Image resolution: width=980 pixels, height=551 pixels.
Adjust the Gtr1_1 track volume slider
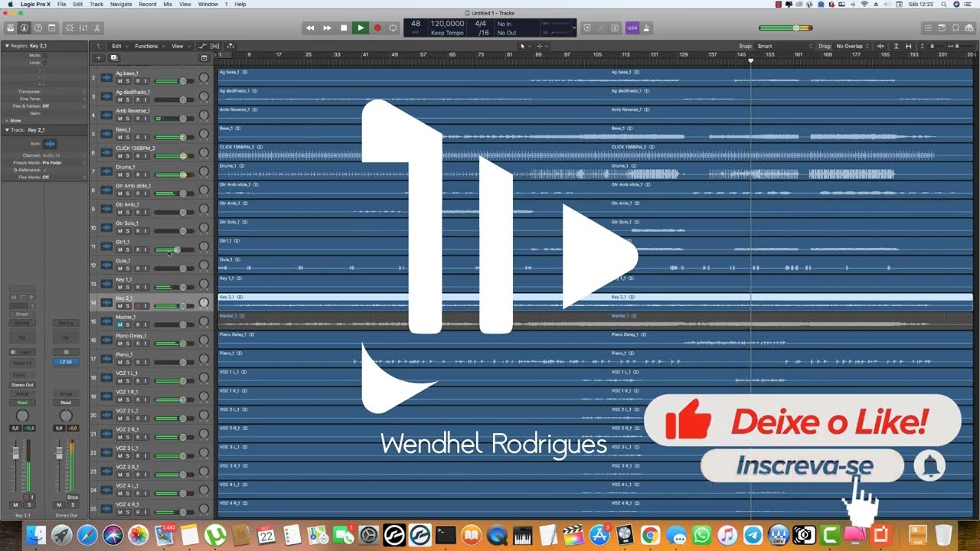174,249
